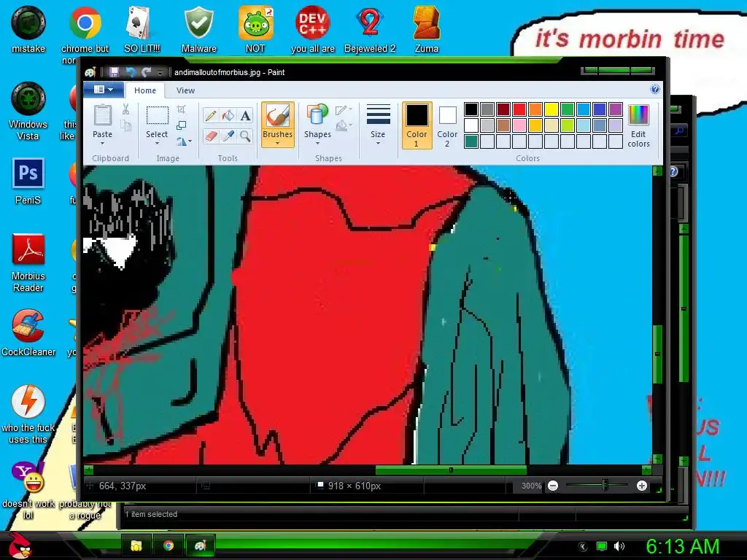Image resolution: width=747 pixels, height=560 pixels.
Task: Open the Edit colors dialog
Action: coord(638,126)
